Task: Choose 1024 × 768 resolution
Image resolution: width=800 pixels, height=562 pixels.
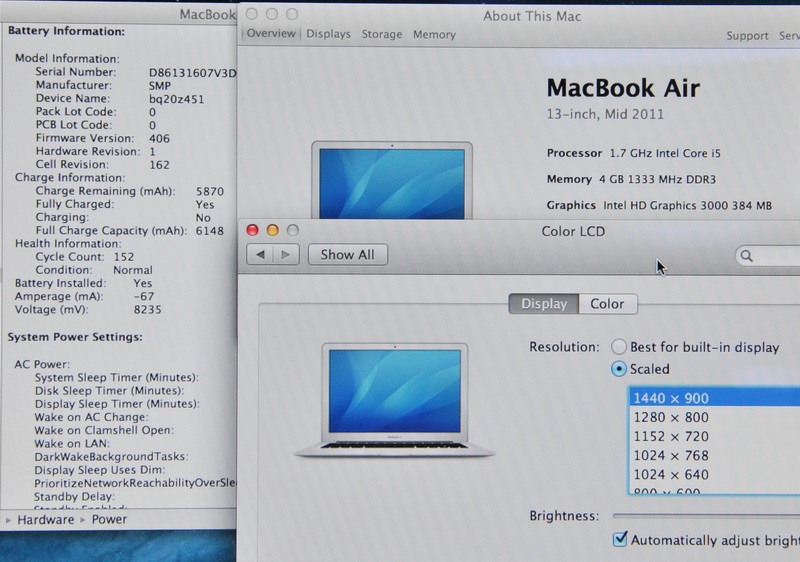Action: (x=714, y=455)
